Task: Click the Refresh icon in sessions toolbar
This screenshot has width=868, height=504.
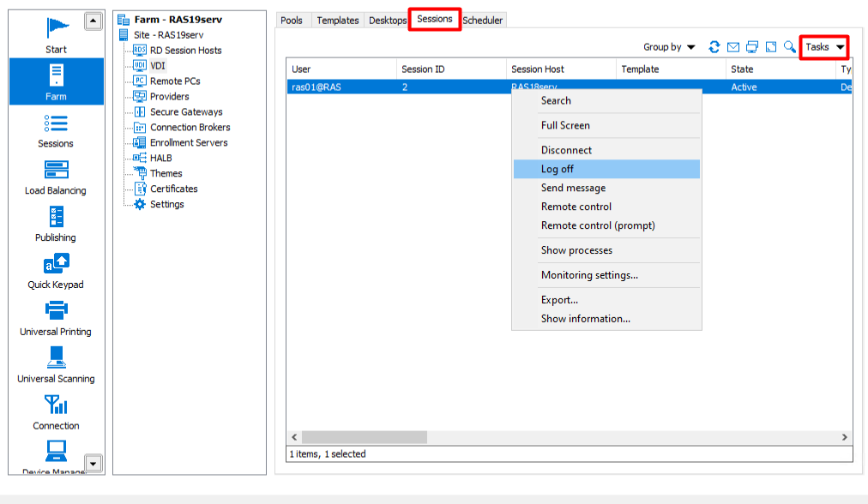Action: (x=714, y=47)
